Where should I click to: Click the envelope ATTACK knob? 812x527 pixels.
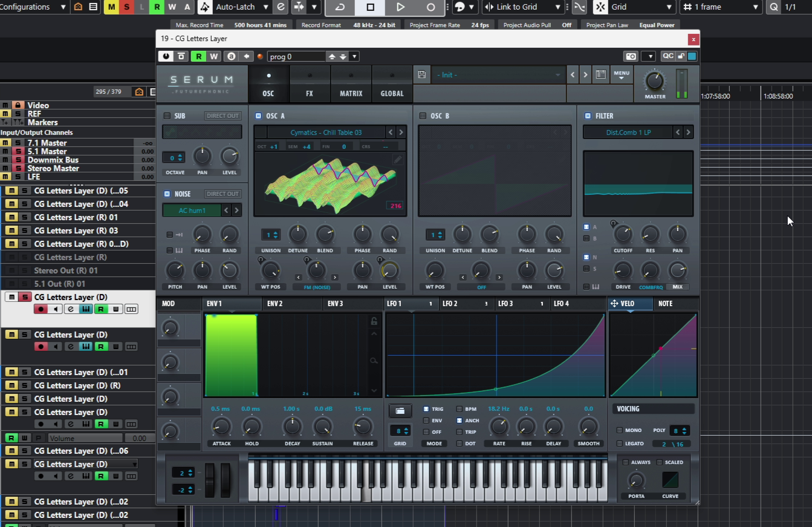click(x=221, y=427)
